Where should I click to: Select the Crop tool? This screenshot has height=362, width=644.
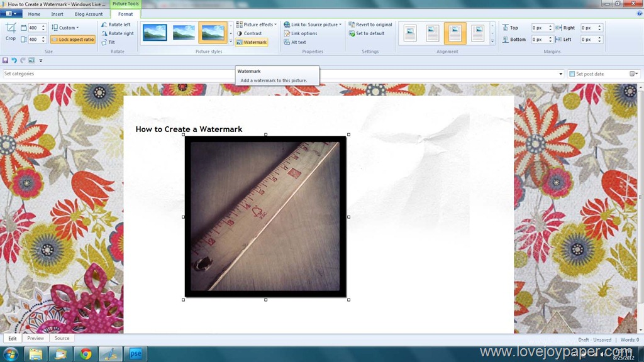11,33
